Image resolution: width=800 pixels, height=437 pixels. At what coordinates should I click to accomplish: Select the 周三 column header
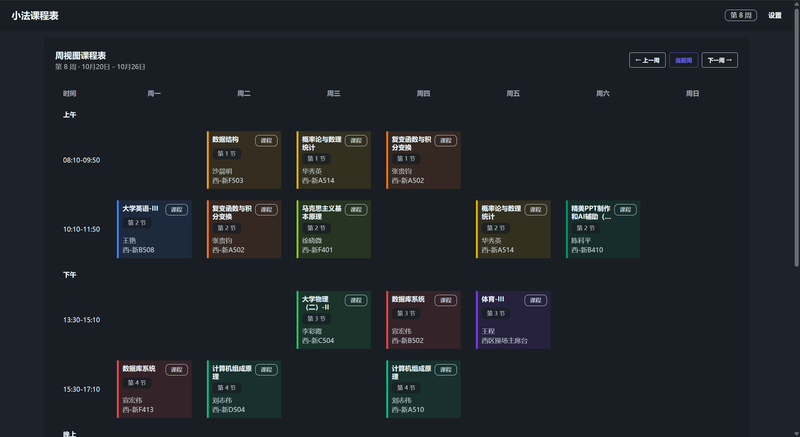(x=334, y=93)
